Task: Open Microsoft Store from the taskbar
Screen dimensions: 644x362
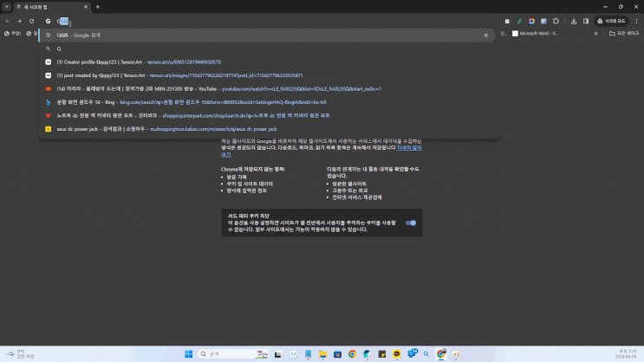Action: [338, 354]
